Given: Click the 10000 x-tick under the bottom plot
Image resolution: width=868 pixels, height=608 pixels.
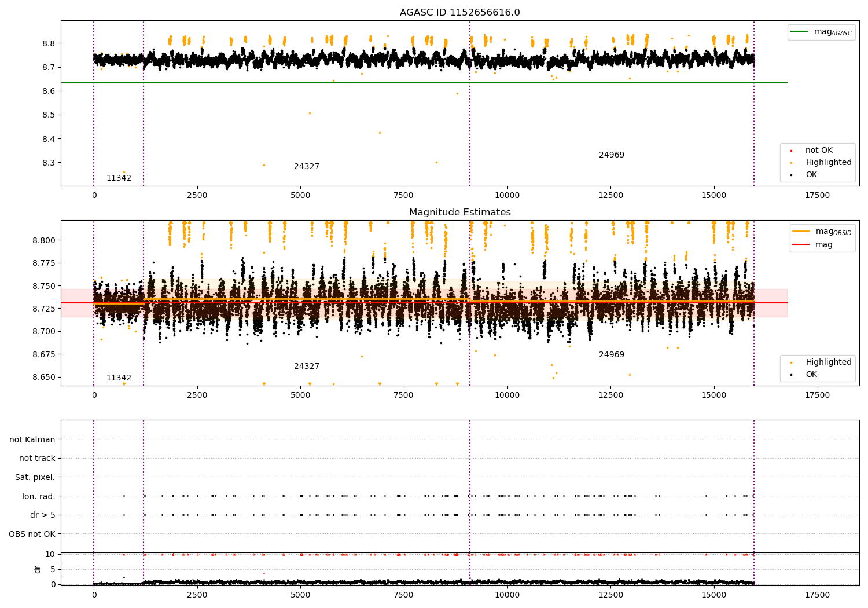Looking at the screenshot, I should point(507,595).
